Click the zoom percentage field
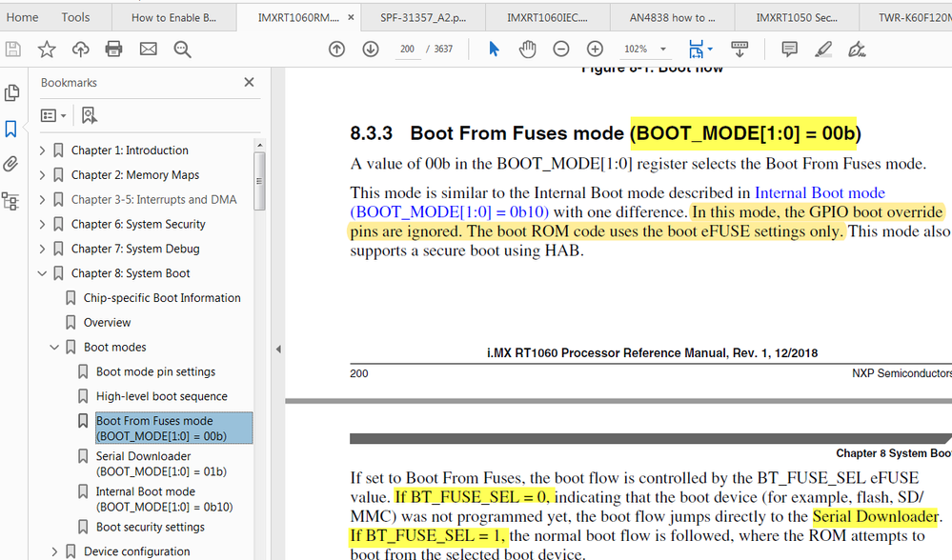The width and height of the screenshot is (952, 560). tap(636, 50)
